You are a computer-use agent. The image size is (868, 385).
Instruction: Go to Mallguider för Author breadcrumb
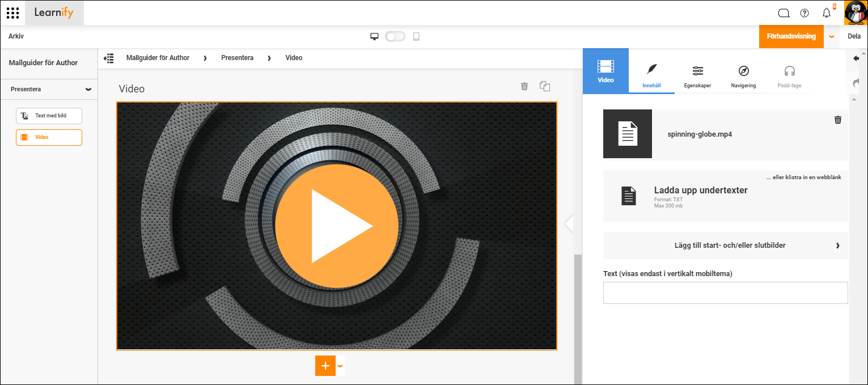pyautogui.click(x=158, y=58)
